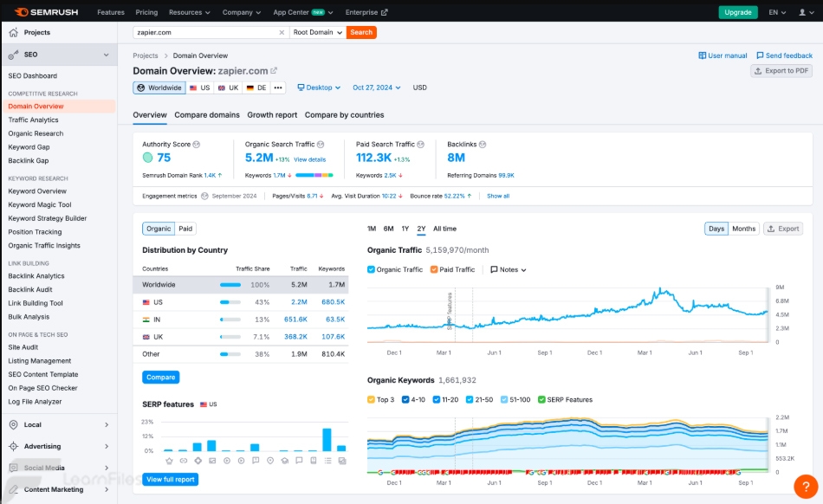Open the more countries ellipsis button
823x504 pixels.
point(278,87)
